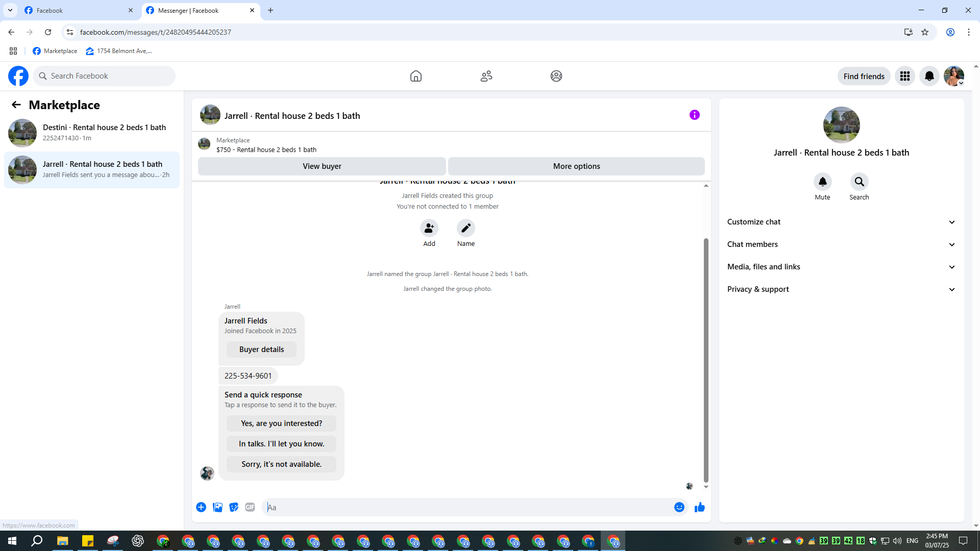Open the Facebook menu grid icon
Viewport: 980px width, 551px height.
tap(904, 76)
